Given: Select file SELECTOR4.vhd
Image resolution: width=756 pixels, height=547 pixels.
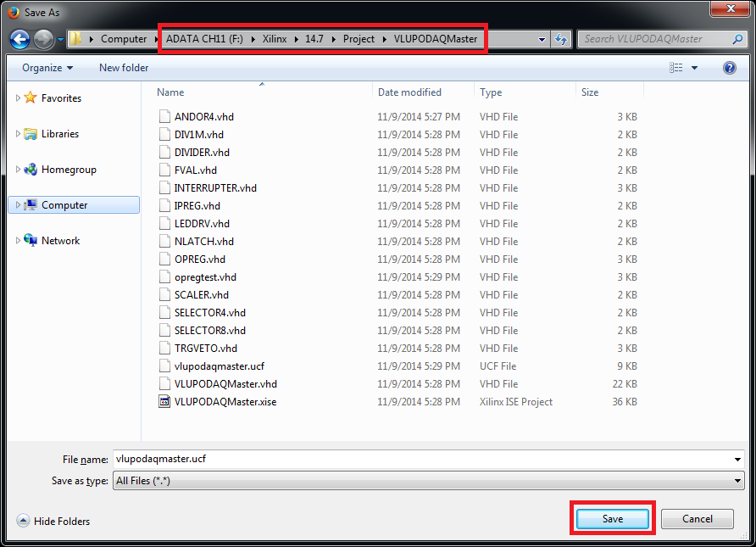Looking at the screenshot, I should point(209,313).
